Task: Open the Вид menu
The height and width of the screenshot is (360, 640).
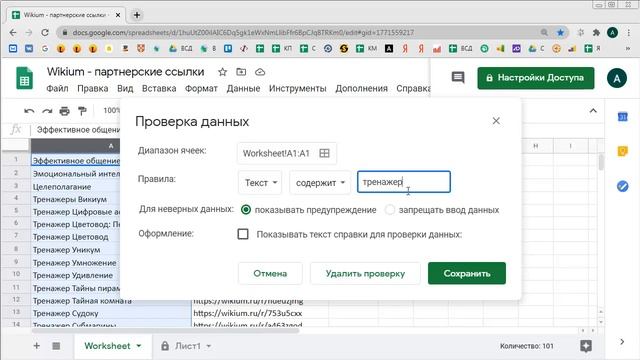Action: 125,88
